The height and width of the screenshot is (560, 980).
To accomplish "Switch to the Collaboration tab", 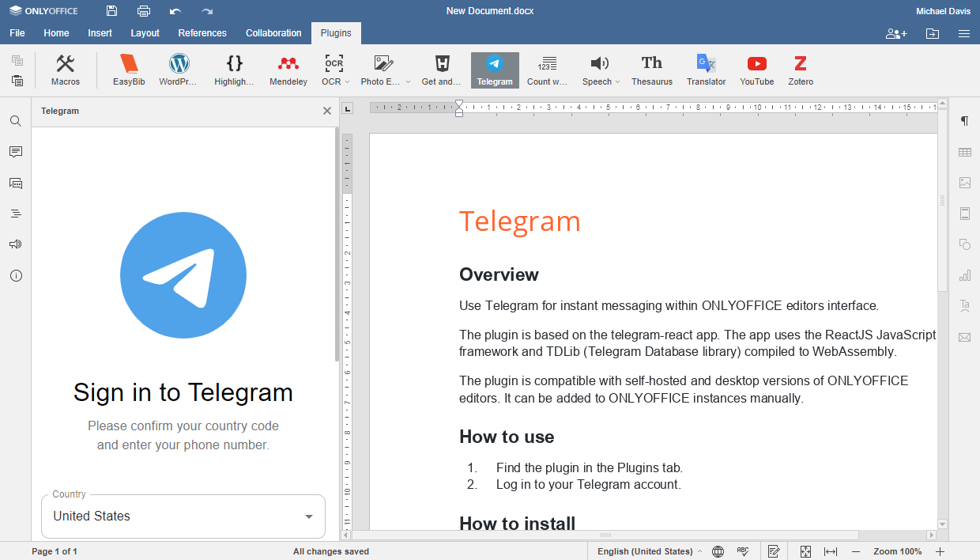I will [x=273, y=33].
